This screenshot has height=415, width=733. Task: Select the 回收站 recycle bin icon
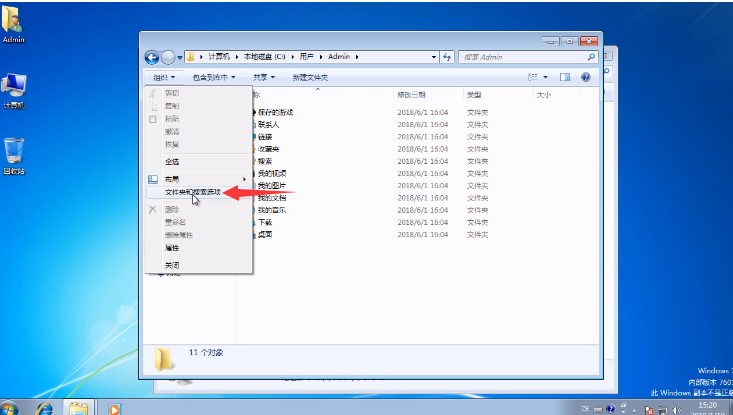tap(14, 156)
